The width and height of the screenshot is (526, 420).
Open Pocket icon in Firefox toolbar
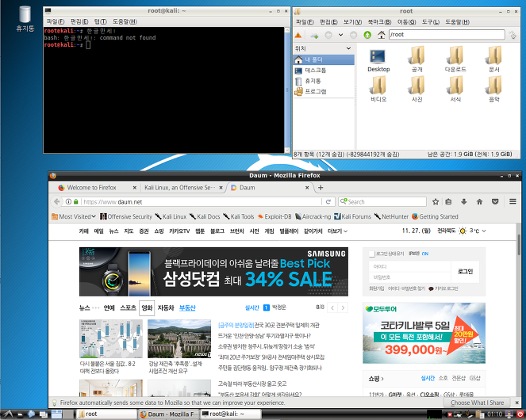[x=495, y=202]
